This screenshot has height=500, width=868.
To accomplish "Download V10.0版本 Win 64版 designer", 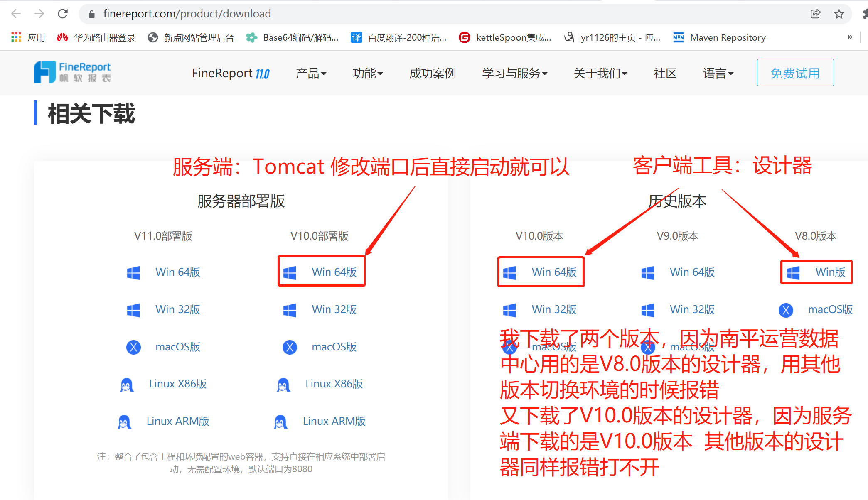I will point(554,272).
